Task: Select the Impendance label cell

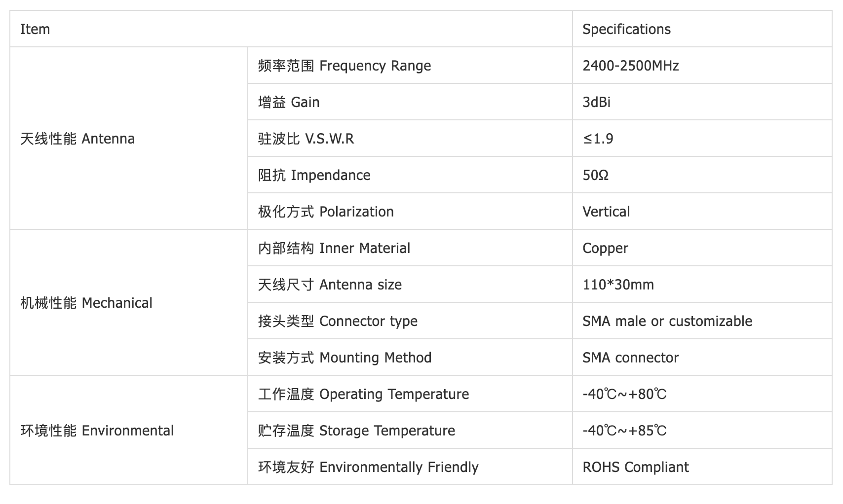Action: [x=410, y=175]
